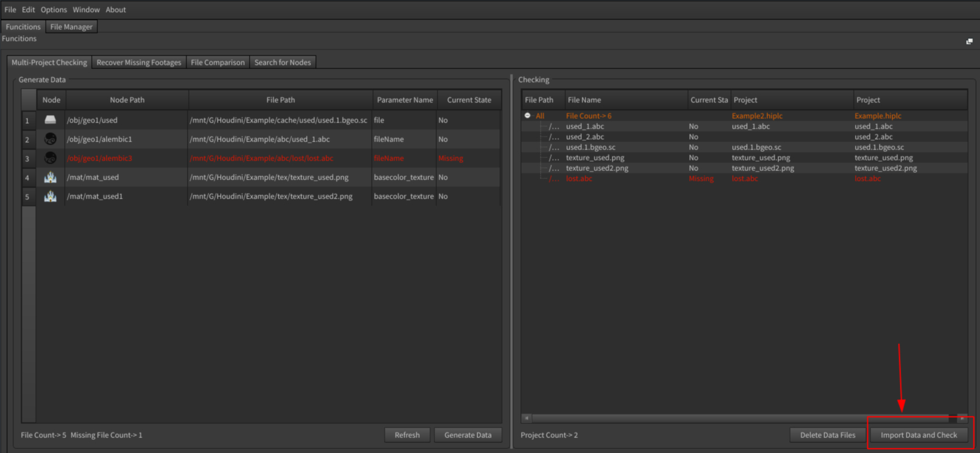Select row header number 5
This screenshot has height=453, width=980.
click(27, 196)
